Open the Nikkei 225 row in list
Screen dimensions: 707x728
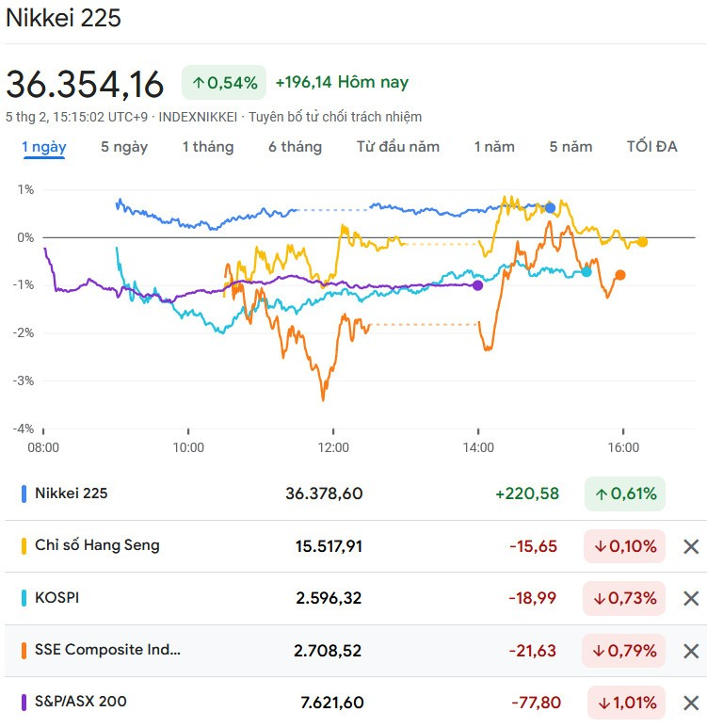[356, 493]
